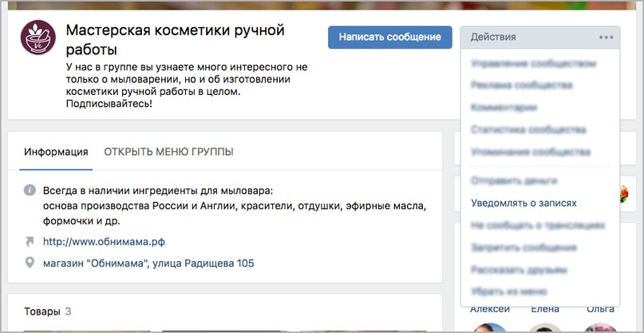Select Рассказать друзьям menu entry
Screen dimensions: 644x333
coord(520,270)
